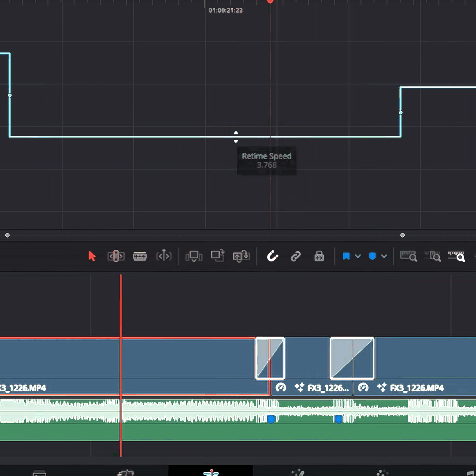The image size is (476, 476).
Task: Toggle Position Lock padlock
Action: tap(319, 256)
